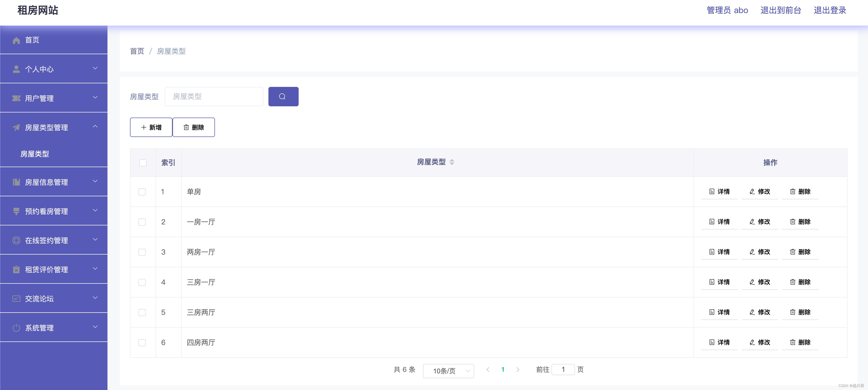Click 删除 for row 三房一厅
Image resolution: width=868 pixels, height=390 pixels.
pyautogui.click(x=800, y=282)
